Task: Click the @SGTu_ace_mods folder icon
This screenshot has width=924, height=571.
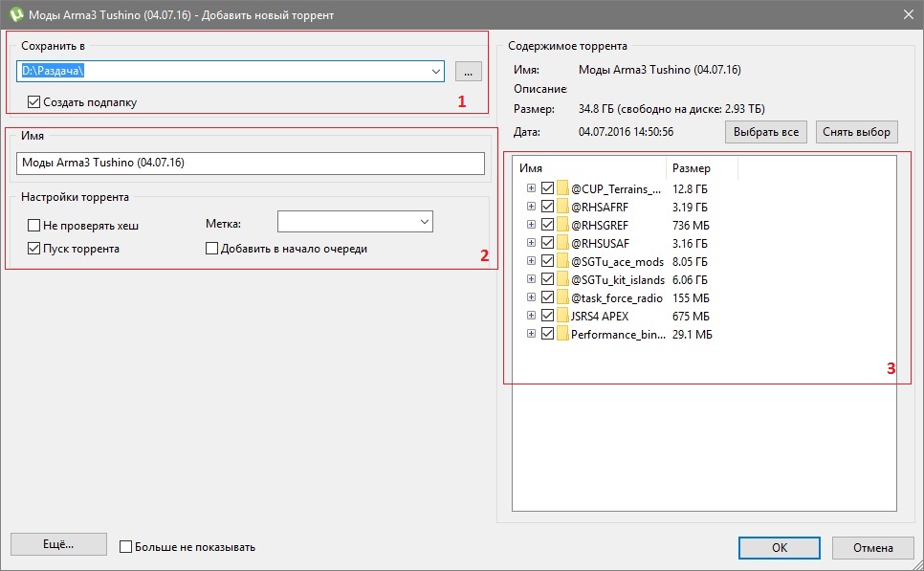Action: coord(562,261)
